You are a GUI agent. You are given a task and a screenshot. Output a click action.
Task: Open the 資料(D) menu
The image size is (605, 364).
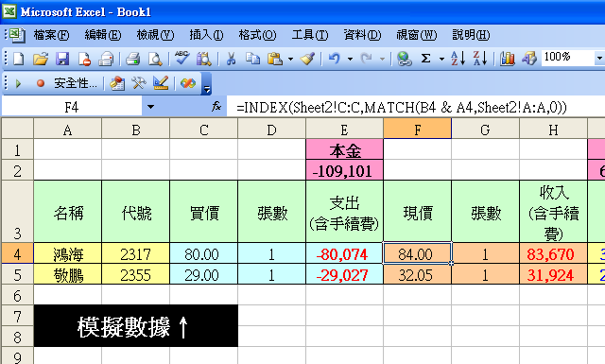tap(362, 35)
